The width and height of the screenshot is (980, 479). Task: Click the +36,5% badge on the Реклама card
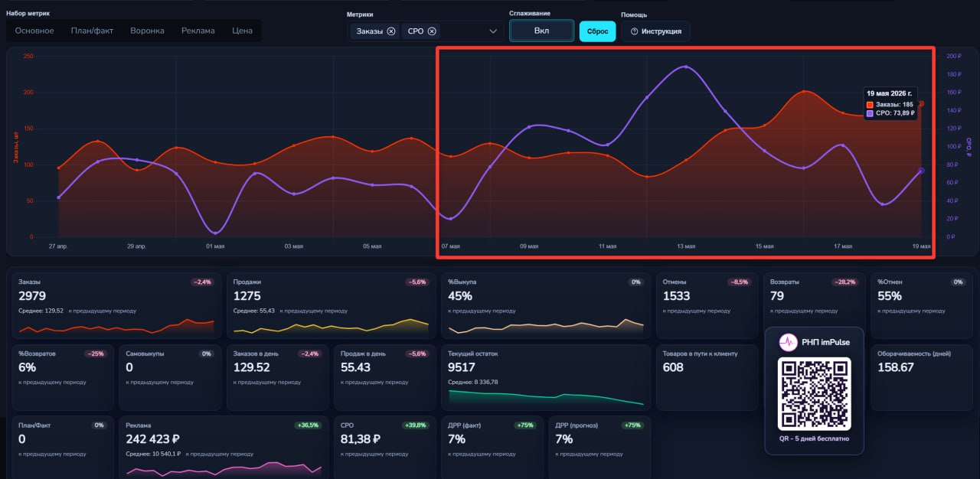(x=308, y=425)
